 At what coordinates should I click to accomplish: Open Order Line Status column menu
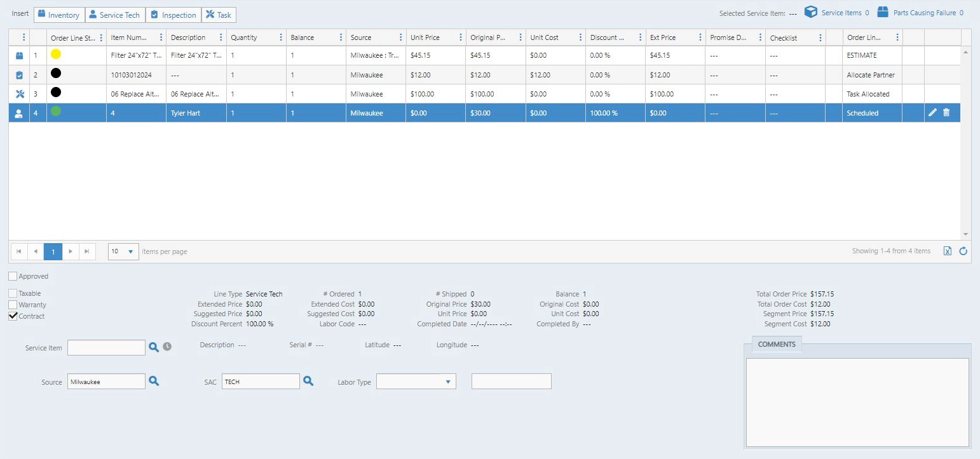click(x=101, y=37)
